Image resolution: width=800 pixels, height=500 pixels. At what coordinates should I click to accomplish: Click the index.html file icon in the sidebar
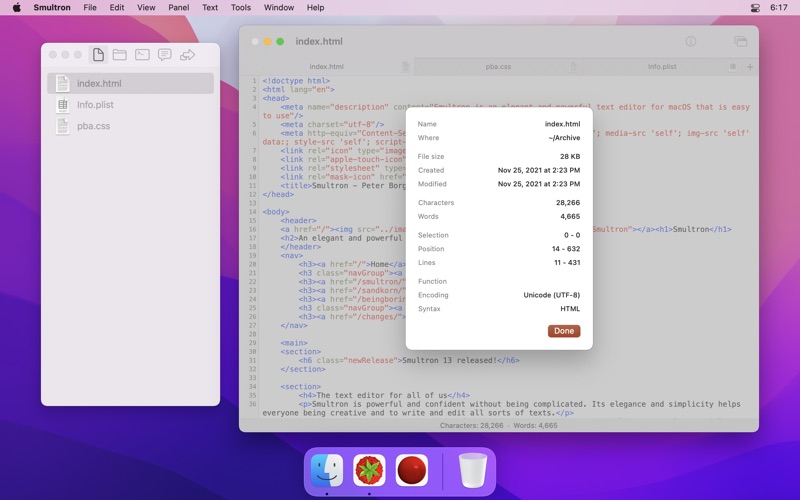click(x=62, y=83)
